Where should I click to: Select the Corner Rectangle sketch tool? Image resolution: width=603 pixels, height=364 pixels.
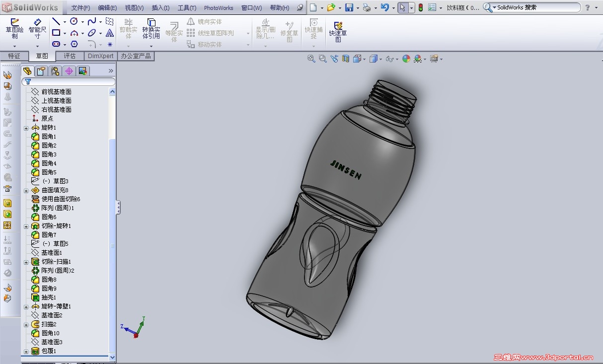point(56,33)
